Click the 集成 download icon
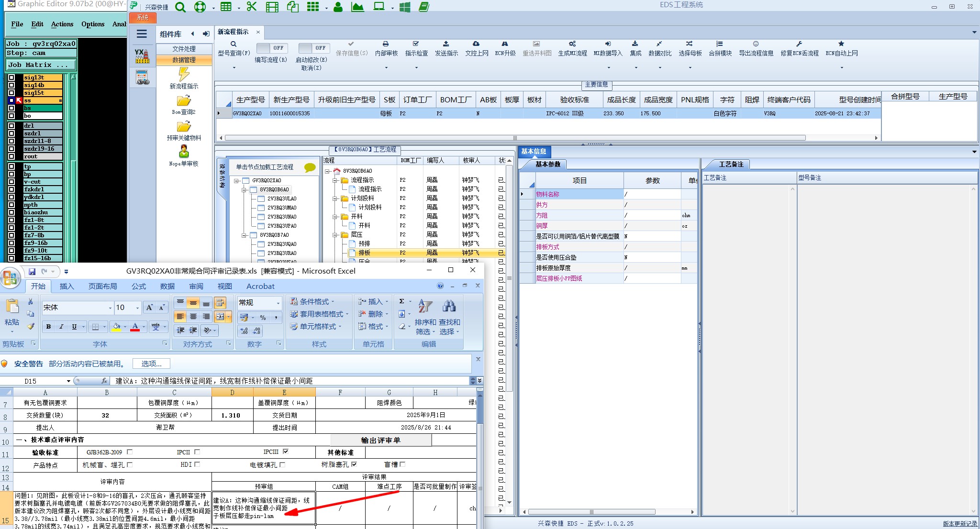This screenshot has height=529, width=980. [x=635, y=44]
